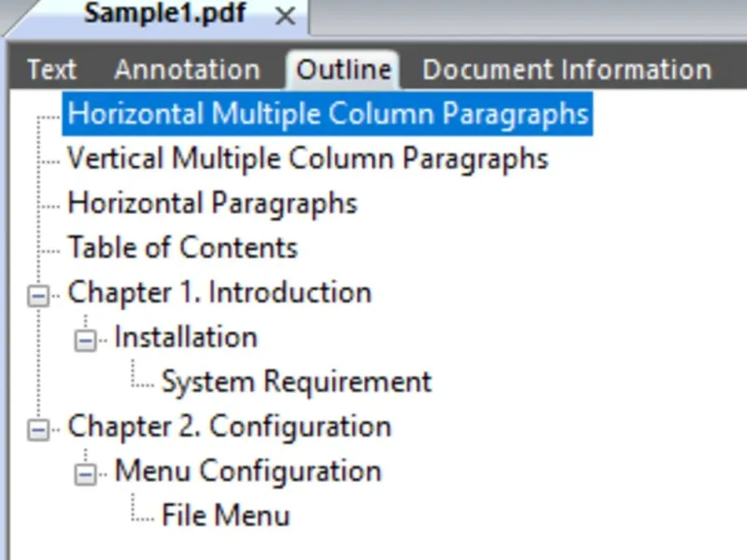Collapse the Menu Configuration node
The image size is (747, 560).
tap(85, 474)
